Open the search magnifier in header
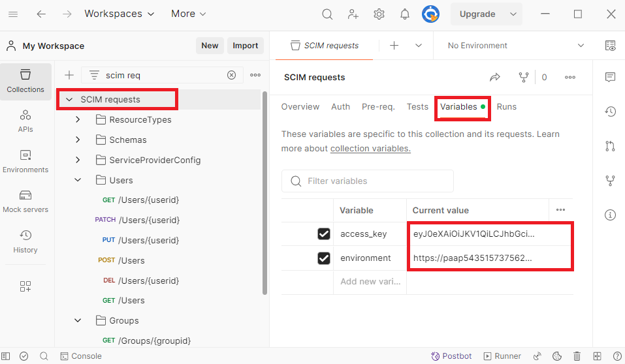Image resolution: width=625 pixels, height=364 pixels. (327, 14)
